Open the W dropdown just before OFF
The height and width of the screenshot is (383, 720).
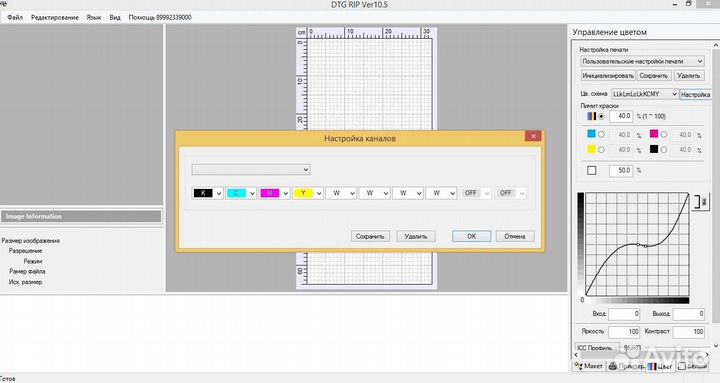pos(441,193)
